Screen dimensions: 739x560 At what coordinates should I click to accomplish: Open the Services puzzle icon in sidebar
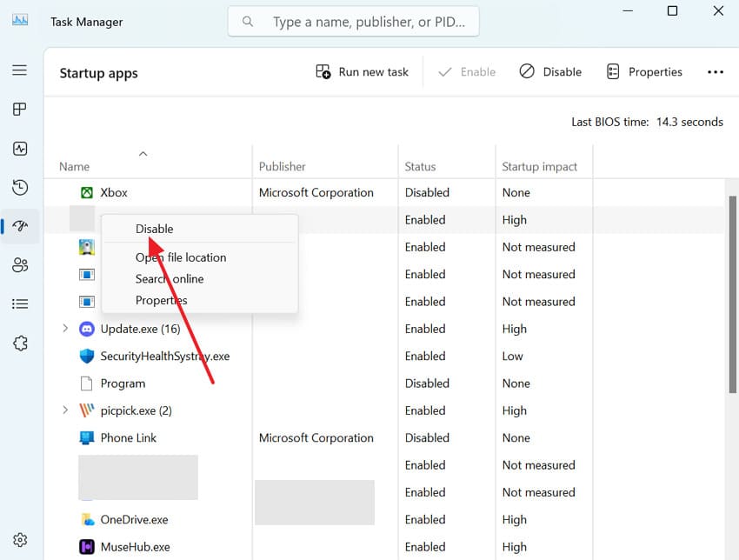(20, 343)
